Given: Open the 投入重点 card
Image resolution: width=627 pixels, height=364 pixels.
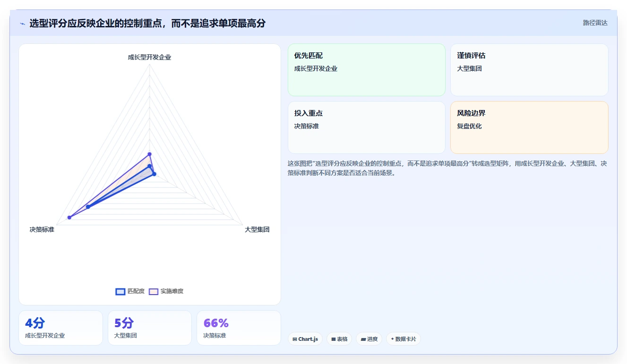Looking at the screenshot, I should tap(367, 127).
